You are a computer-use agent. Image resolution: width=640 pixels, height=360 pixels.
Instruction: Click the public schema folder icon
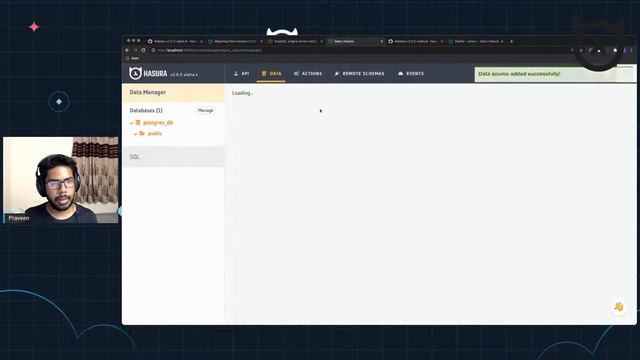[142, 133]
